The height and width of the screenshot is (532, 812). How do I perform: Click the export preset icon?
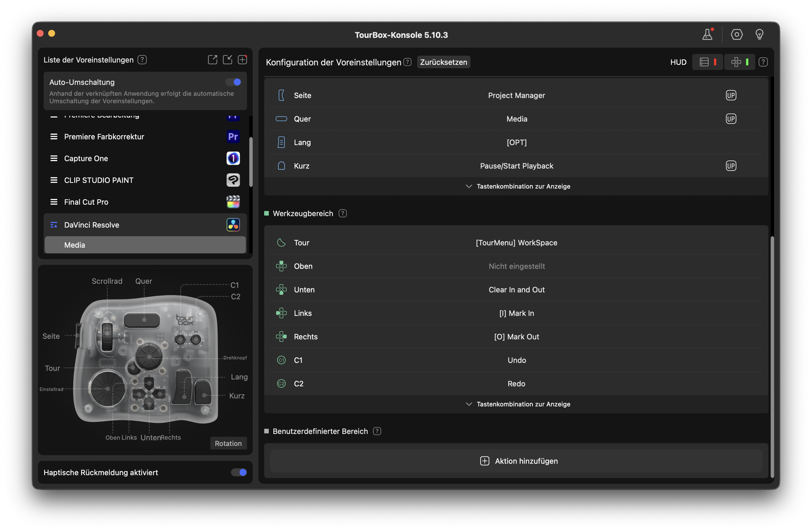(x=212, y=60)
